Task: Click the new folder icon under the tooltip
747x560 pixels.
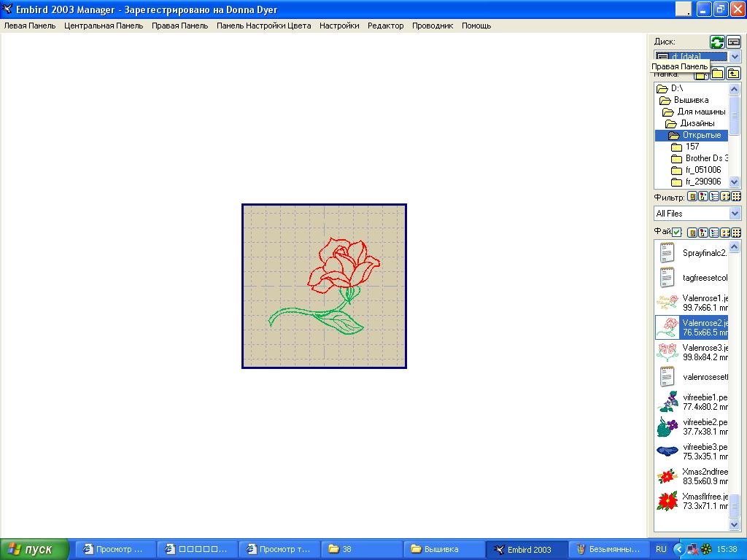Action: tap(701, 75)
